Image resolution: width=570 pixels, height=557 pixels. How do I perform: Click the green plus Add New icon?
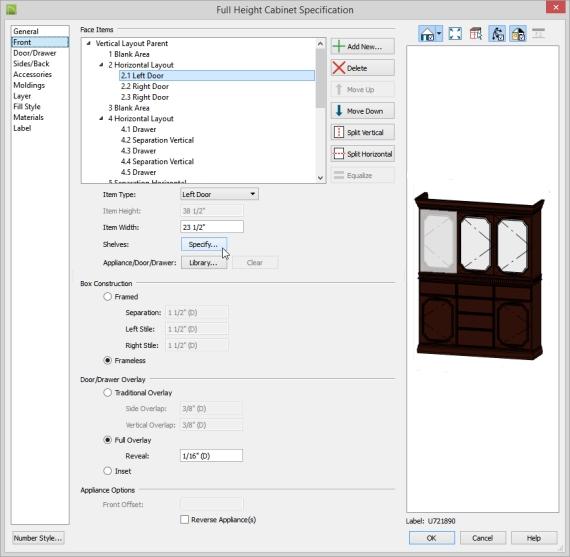click(339, 47)
